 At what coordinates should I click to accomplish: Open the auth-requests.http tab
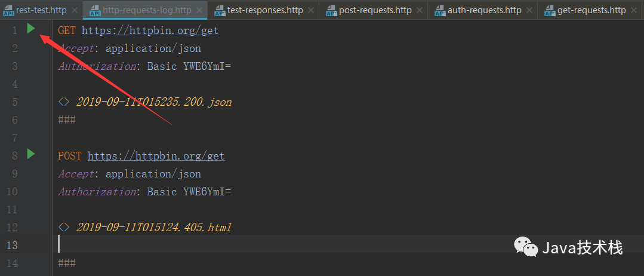[x=484, y=10]
